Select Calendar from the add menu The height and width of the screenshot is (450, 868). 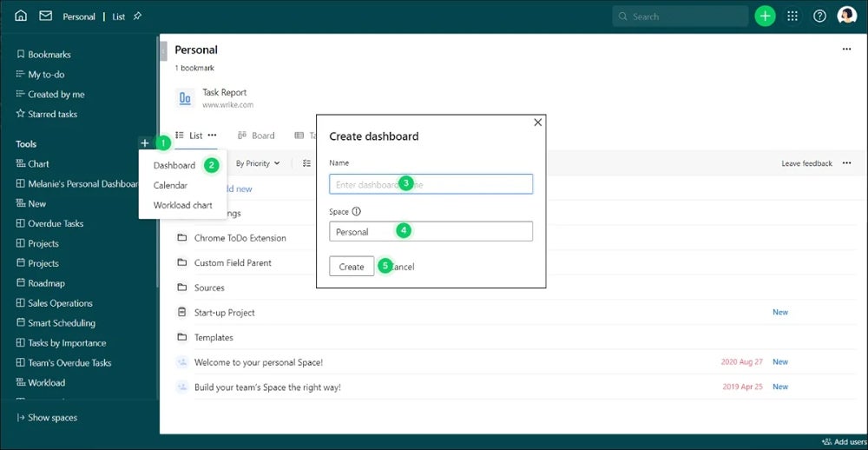pyautogui.click(x=170, y=185)
